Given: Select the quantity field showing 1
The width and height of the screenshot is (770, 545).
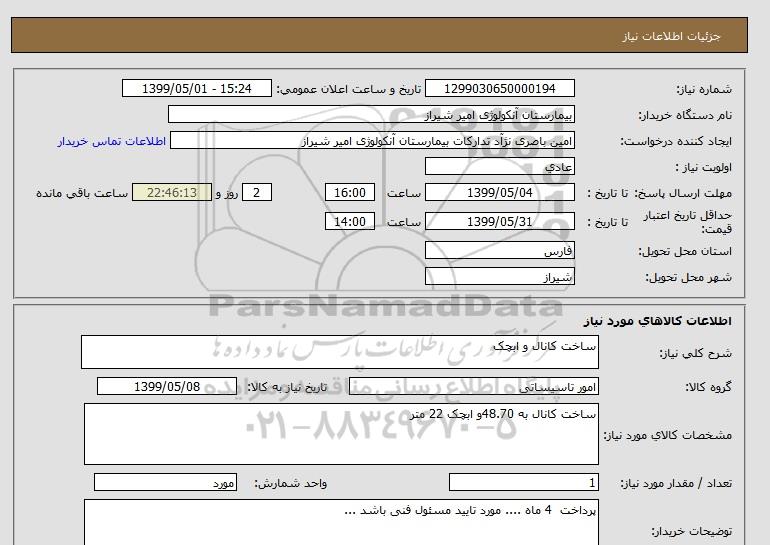Looking at the screenshot, I should (523, 483).
